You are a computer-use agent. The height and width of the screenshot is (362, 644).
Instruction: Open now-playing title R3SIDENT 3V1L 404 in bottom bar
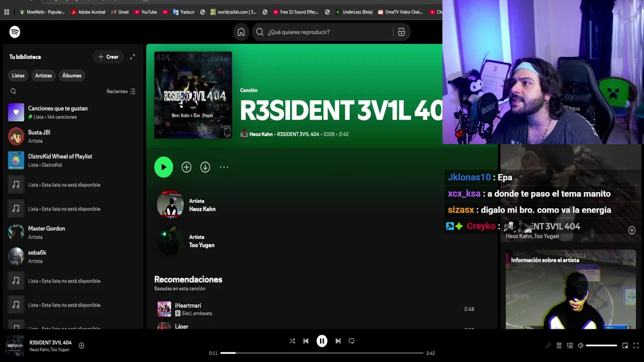50,342
